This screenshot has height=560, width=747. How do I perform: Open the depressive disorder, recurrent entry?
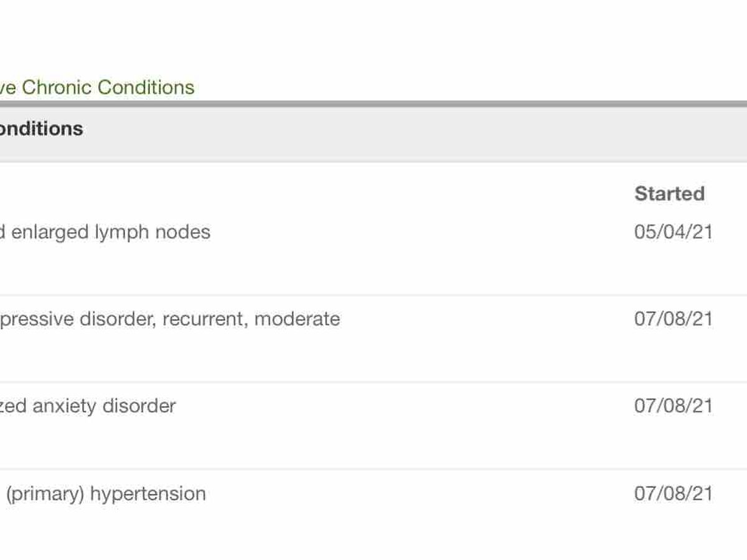pyautogui.click(x=169, y=319)
